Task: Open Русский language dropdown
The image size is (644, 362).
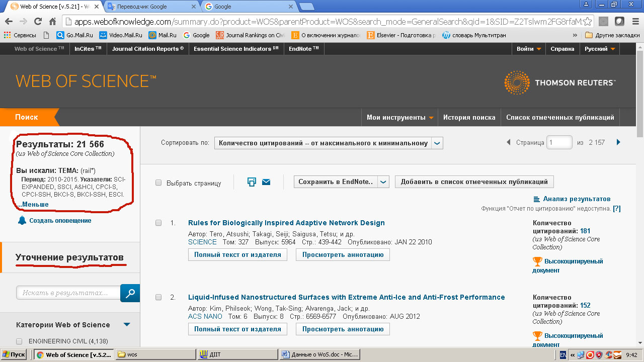Action: click(600, 49)
